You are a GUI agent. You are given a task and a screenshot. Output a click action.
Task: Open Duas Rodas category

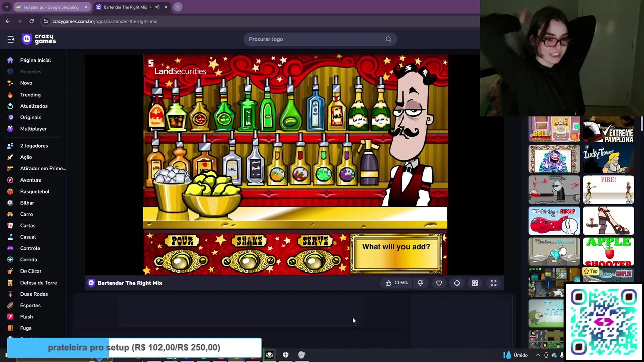pyautogui.click(x=34, y=294)
